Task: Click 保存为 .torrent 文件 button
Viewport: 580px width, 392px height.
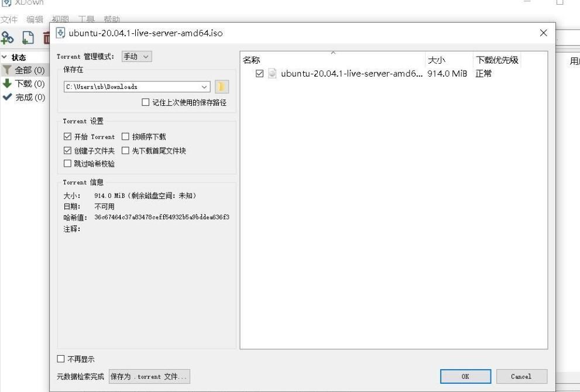Action: tap(149, 376)
